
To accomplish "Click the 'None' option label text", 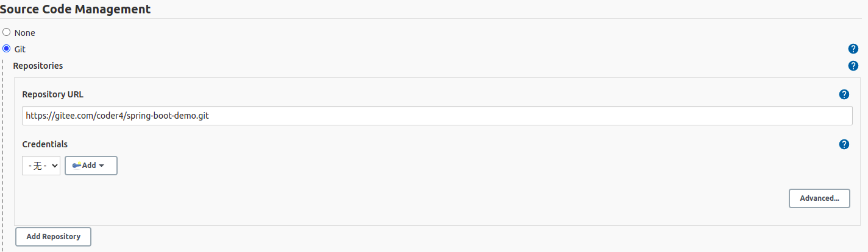I will 24,33.
